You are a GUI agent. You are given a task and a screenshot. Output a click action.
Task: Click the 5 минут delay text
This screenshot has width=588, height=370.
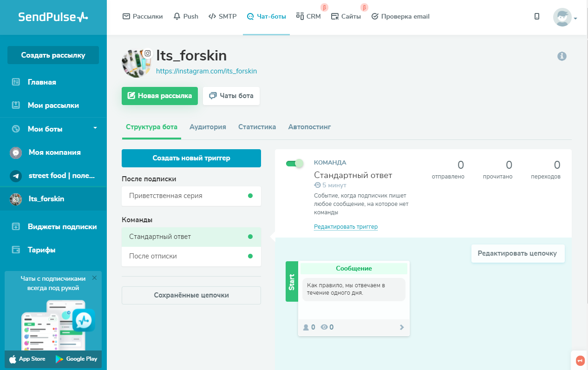[330, 185]
